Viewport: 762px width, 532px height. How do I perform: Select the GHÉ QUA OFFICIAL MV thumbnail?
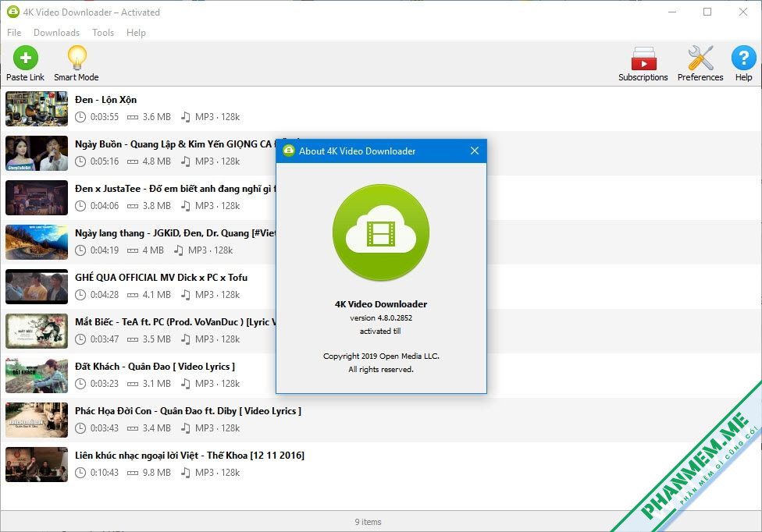click(37, 286)
